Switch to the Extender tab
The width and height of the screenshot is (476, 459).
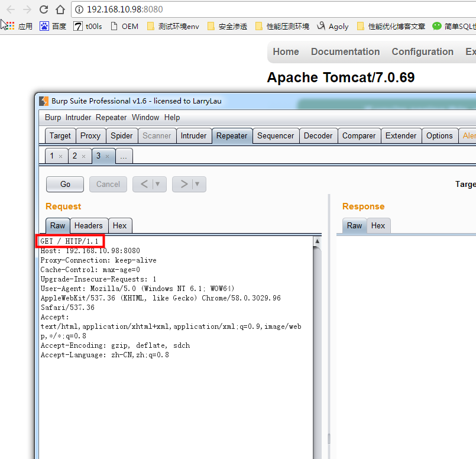[x=401, y=135]
